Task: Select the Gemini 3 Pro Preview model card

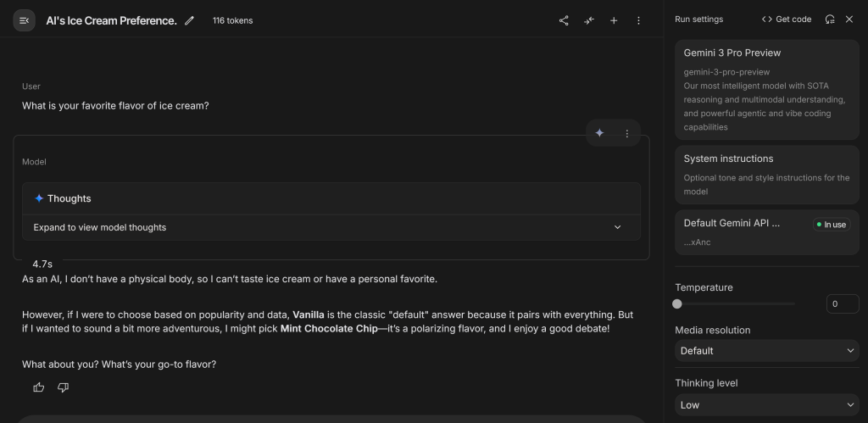Action: [767, 89]
